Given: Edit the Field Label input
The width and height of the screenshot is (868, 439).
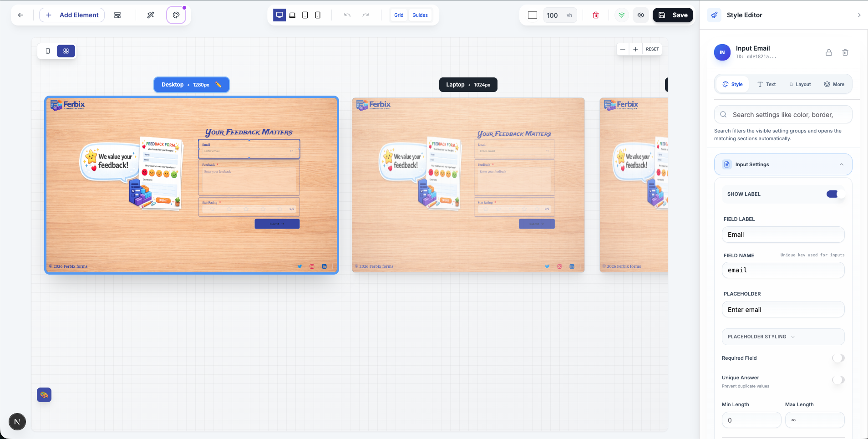Looking at the screenshot, I should tap(783, 235).
